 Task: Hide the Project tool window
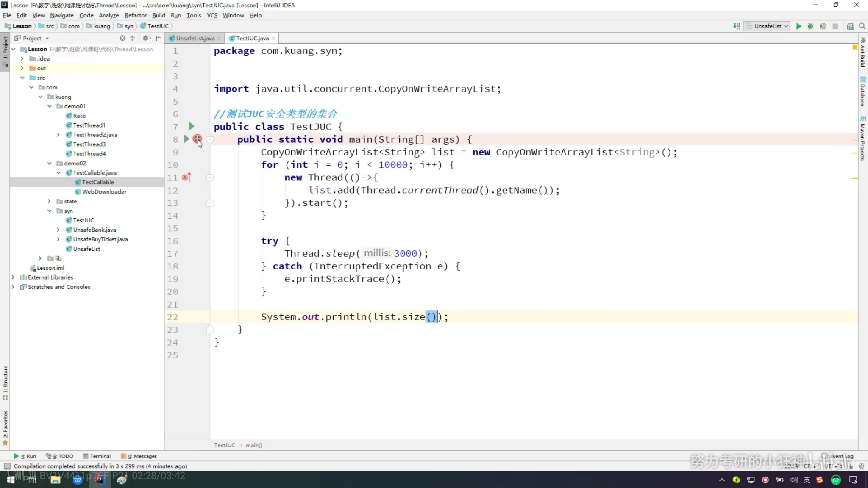coord(158,38)
